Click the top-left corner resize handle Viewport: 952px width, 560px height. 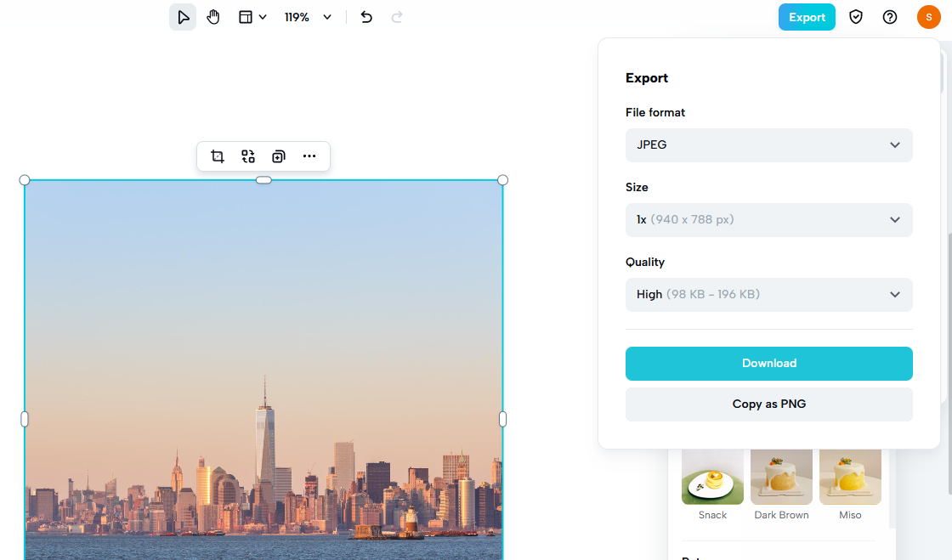(x=25, y=180)
